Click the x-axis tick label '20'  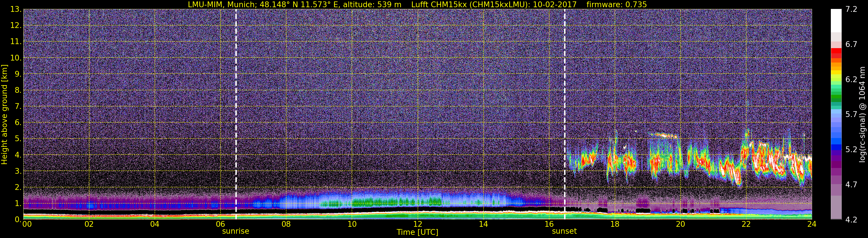pos(680,224)
